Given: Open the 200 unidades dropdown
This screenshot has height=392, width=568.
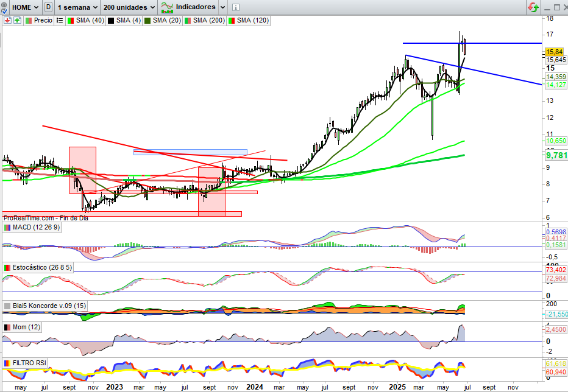Looking at the screenshot, I should [x=129, y=7].
